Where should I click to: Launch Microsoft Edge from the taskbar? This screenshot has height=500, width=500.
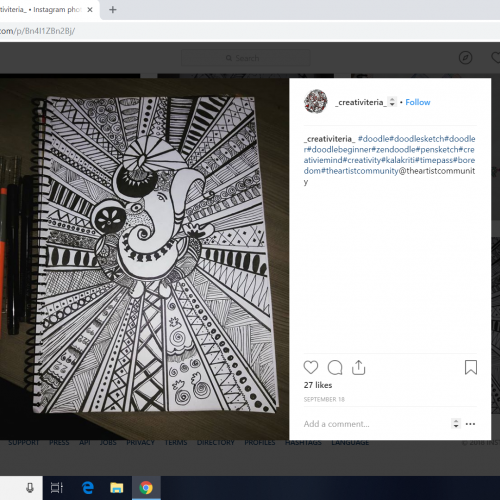click(88, 488)
